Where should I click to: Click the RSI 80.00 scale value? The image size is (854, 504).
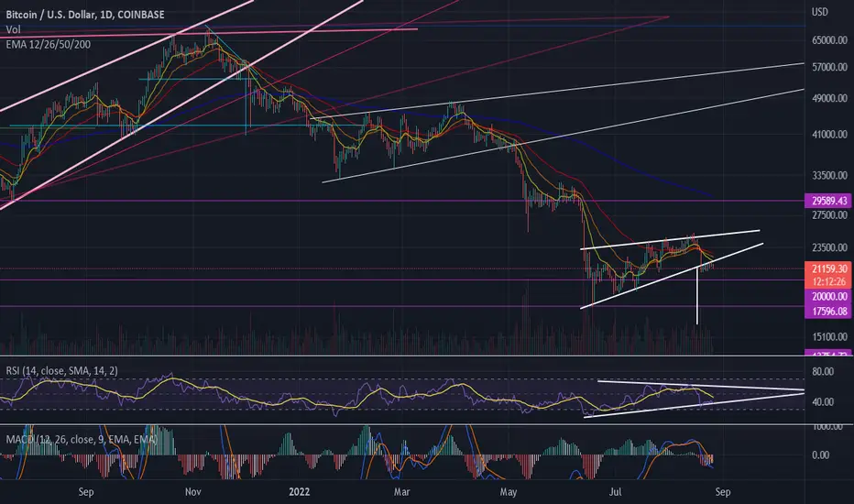pos(823,372)
